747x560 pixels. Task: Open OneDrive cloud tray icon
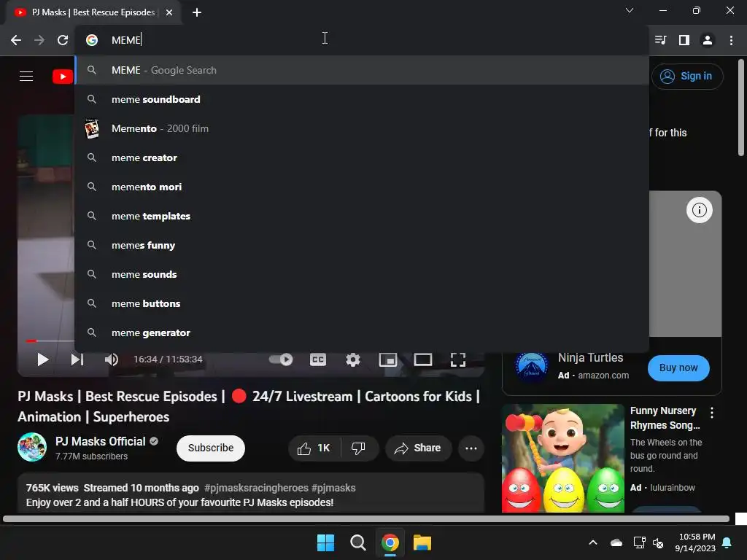pos(616,542)
